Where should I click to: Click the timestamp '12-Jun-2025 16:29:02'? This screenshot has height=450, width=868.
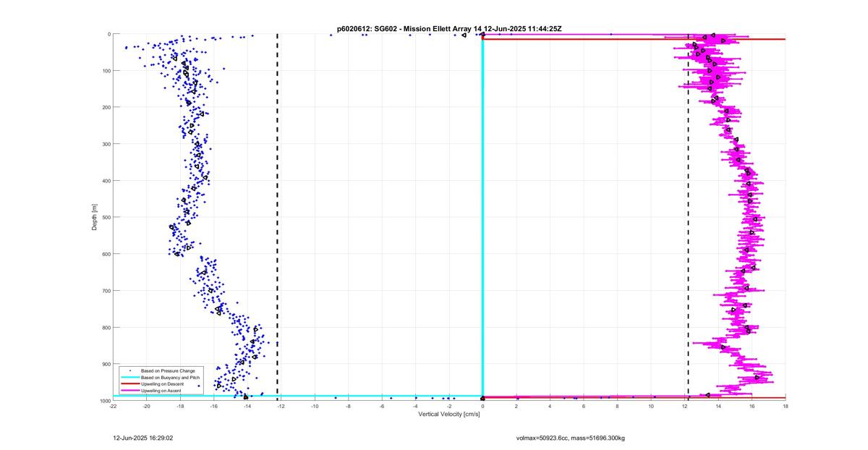[143, 438]
